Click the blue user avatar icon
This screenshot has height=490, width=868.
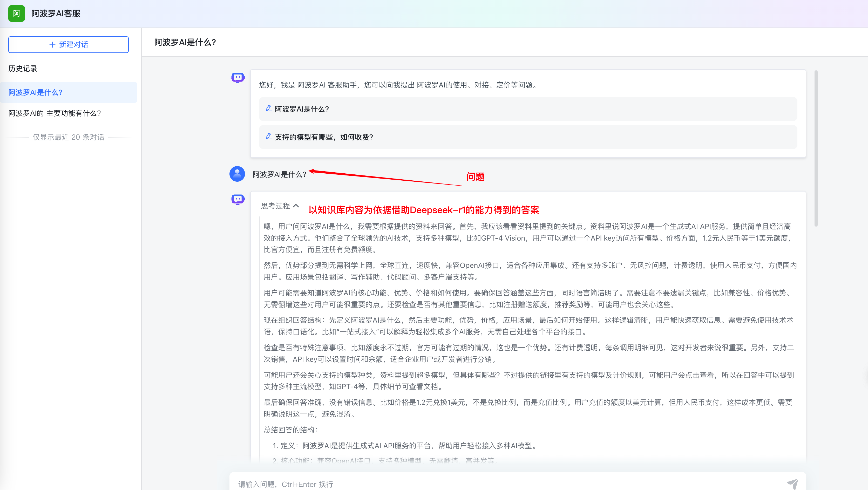point(237,174)
